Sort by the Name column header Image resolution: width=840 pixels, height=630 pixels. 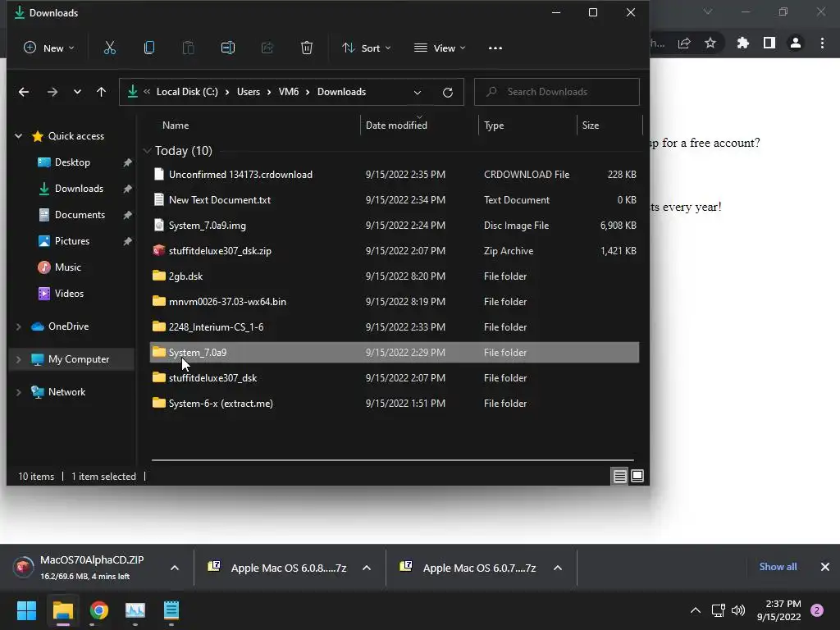[x=176, y=126]
